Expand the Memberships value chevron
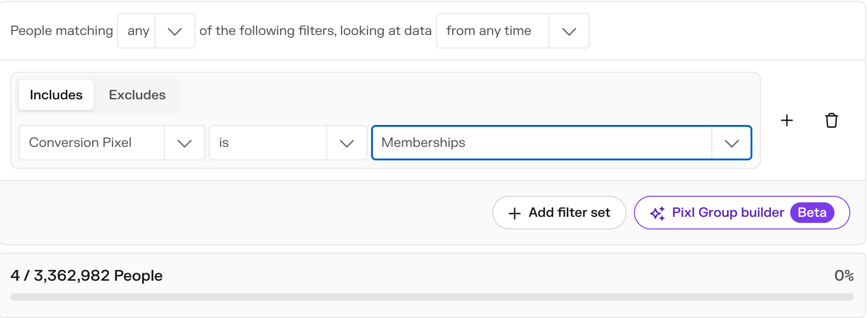The image size is (868, 318). point(732,143)
